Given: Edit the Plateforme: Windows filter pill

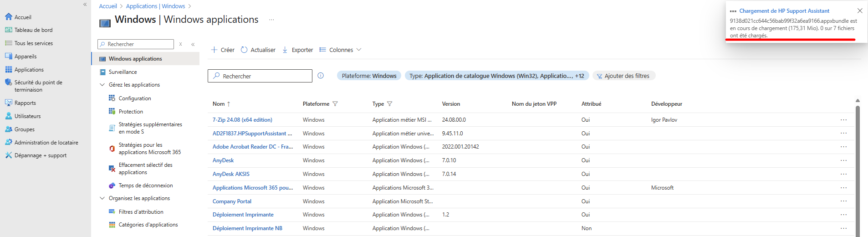Looking at the screenshot, I should coord(369,76).
